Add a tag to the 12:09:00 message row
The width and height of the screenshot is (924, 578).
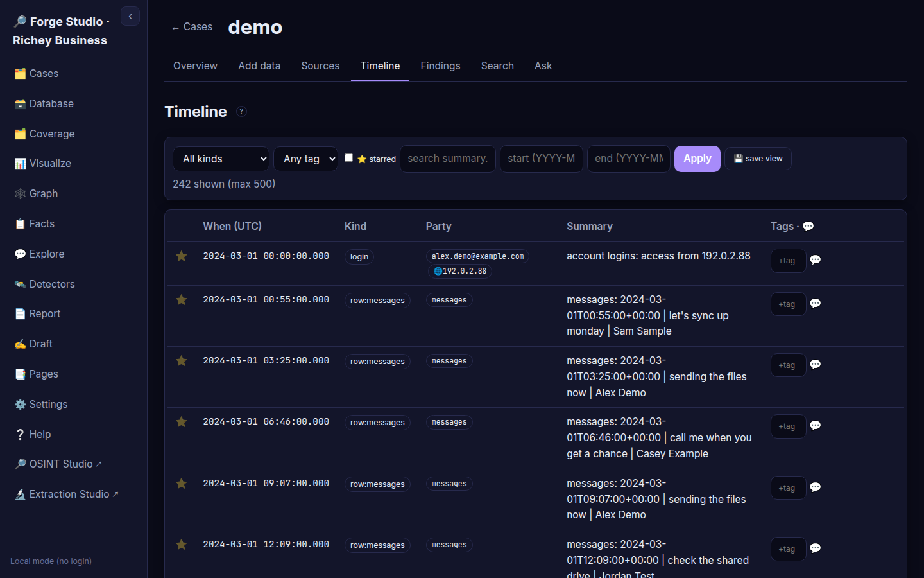tap(788, 549)
